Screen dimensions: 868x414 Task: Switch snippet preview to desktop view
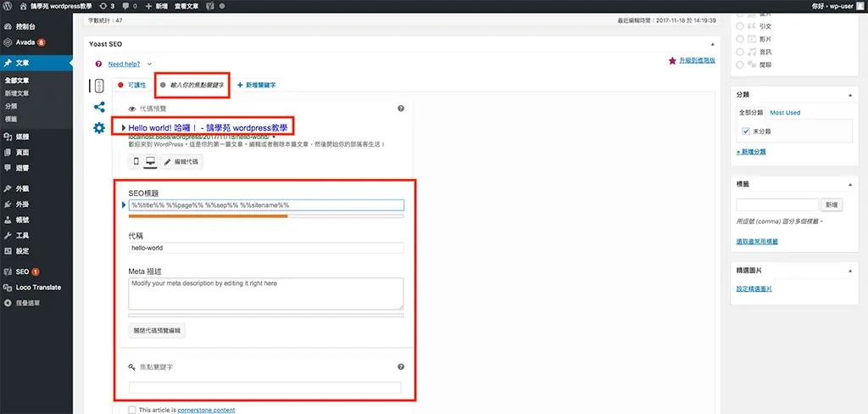coord(149,162)
